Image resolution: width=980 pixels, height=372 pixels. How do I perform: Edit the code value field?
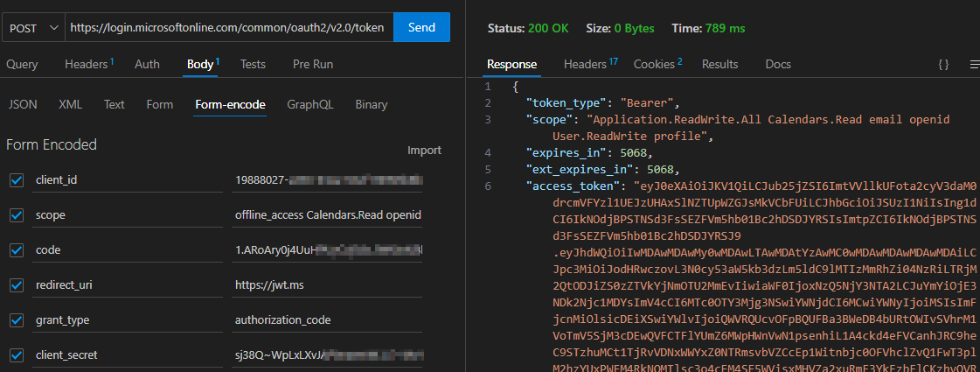pyautogui.click(x=328, y=250)
